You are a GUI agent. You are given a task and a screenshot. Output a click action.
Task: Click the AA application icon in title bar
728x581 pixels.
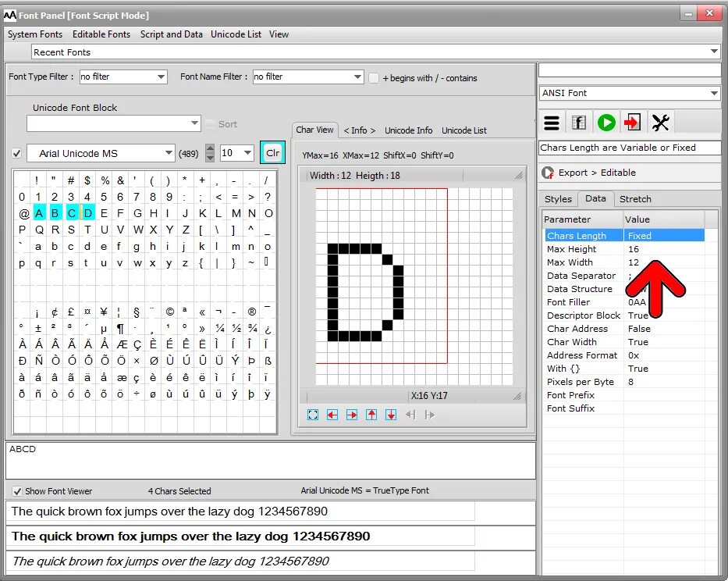click(x=9, y=16)
